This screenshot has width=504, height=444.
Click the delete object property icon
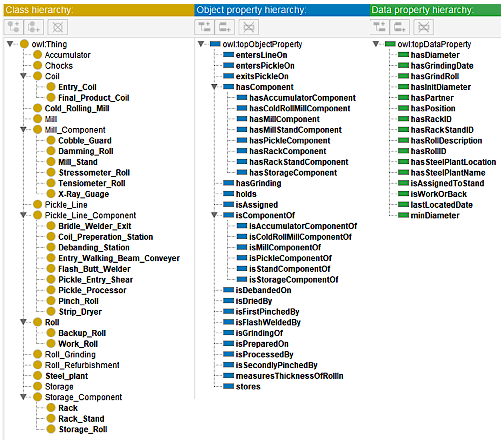click(x=249, y=27)
